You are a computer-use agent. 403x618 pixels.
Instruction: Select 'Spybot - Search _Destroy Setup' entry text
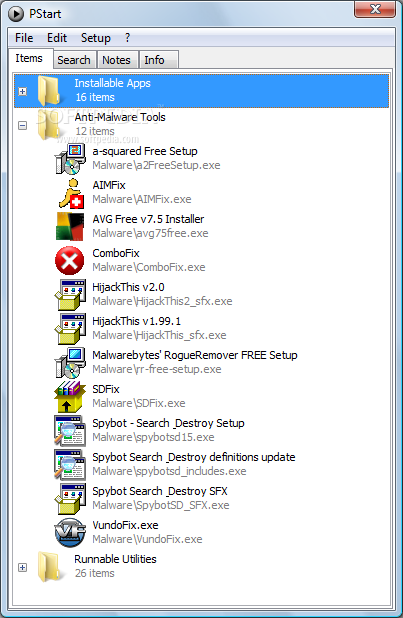tap(168, 423)
